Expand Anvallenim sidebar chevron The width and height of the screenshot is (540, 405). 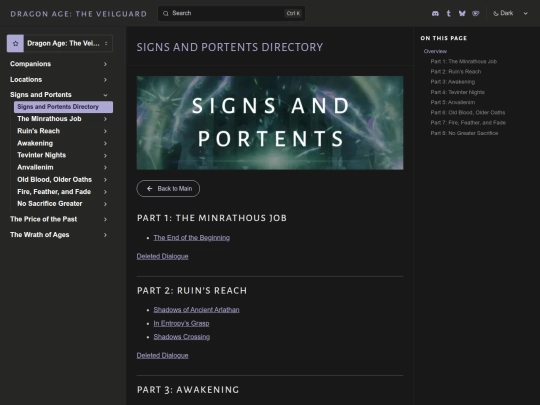coord(105,167)
